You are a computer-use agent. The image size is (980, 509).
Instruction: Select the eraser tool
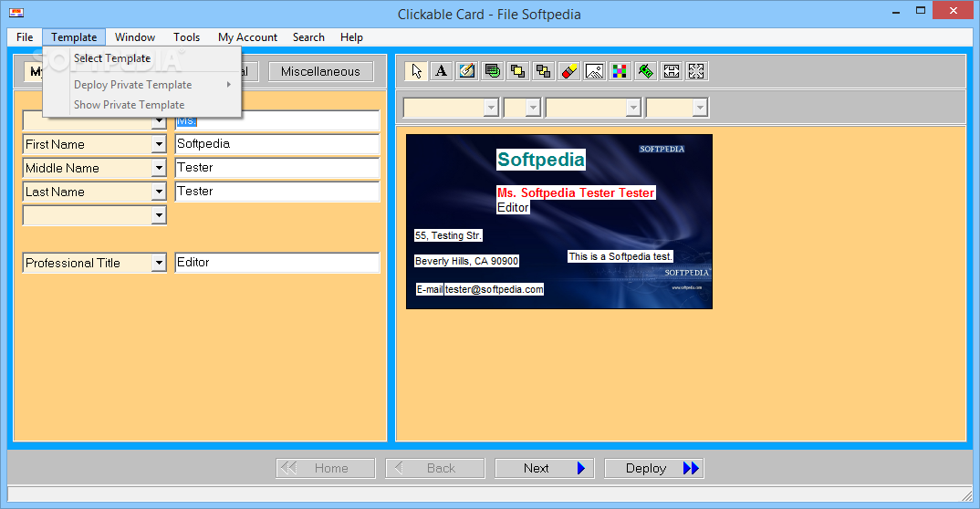pyautogui.click(x=569, y=71)
